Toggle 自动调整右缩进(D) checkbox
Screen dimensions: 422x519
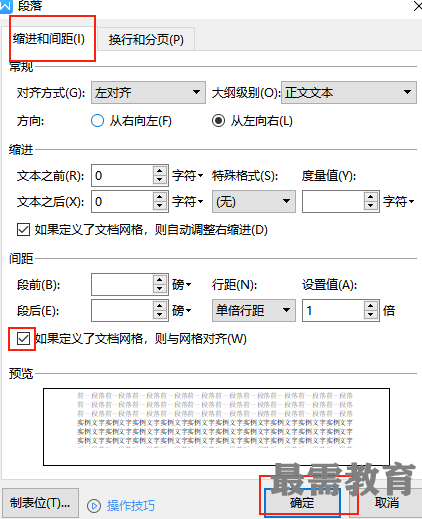[23, 229]
